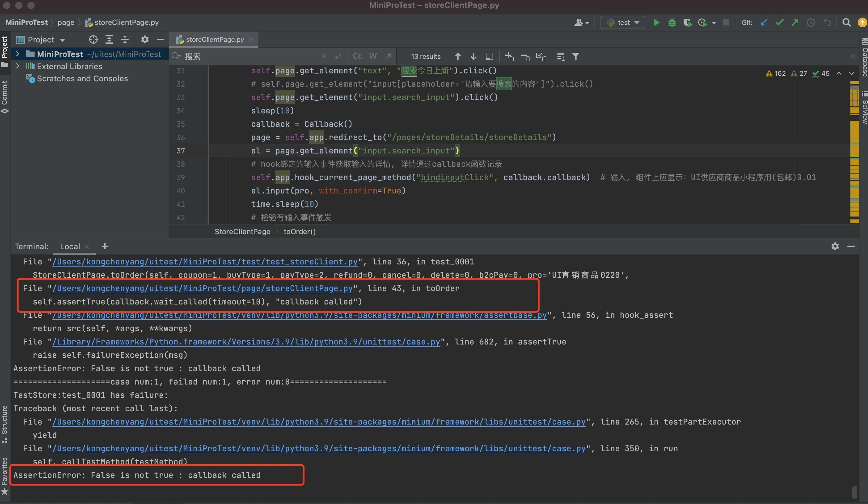Start debugging with the bug icon
The height and width of the screenshot is (504, 868).
(x=672, y=23)
